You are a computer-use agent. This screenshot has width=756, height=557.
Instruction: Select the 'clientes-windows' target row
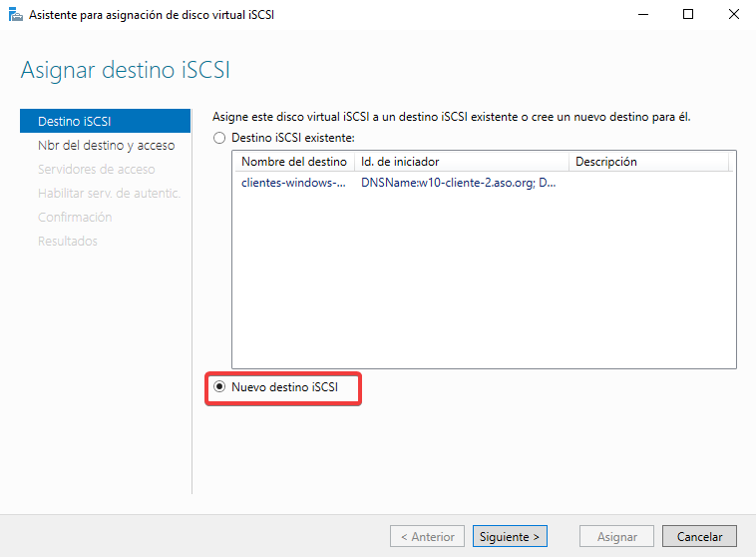click(295, 183)
